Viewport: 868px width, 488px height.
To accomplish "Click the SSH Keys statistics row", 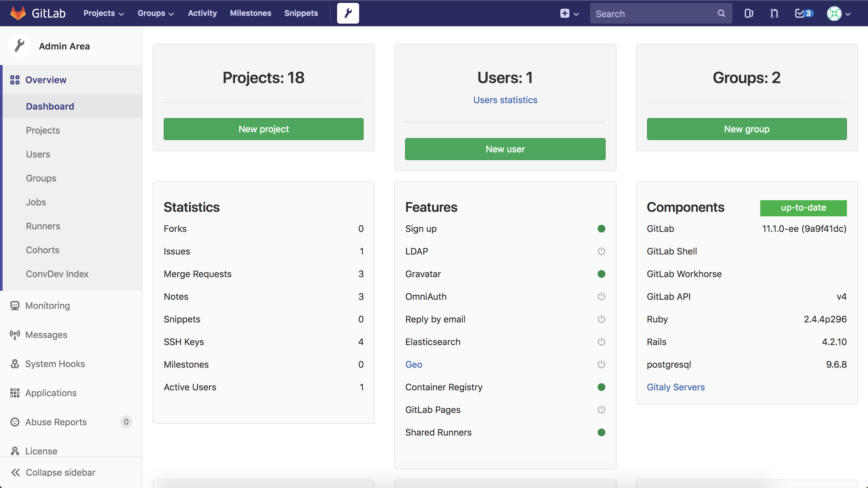I will [x=263, y=342].
